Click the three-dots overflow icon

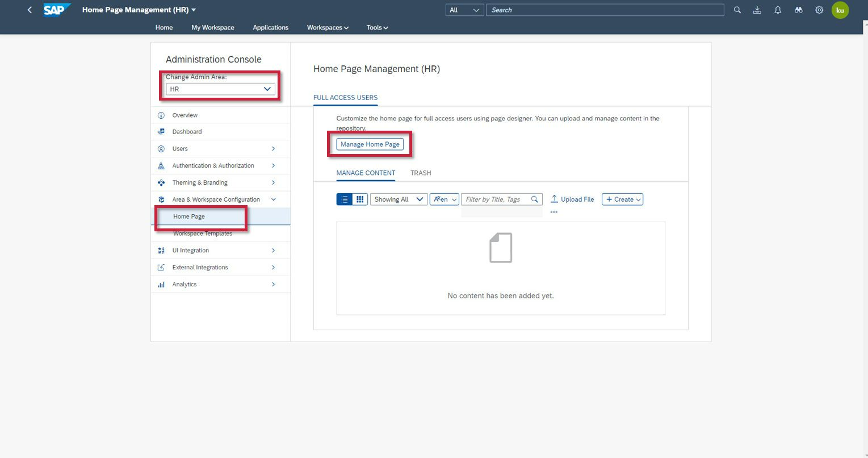554,213
